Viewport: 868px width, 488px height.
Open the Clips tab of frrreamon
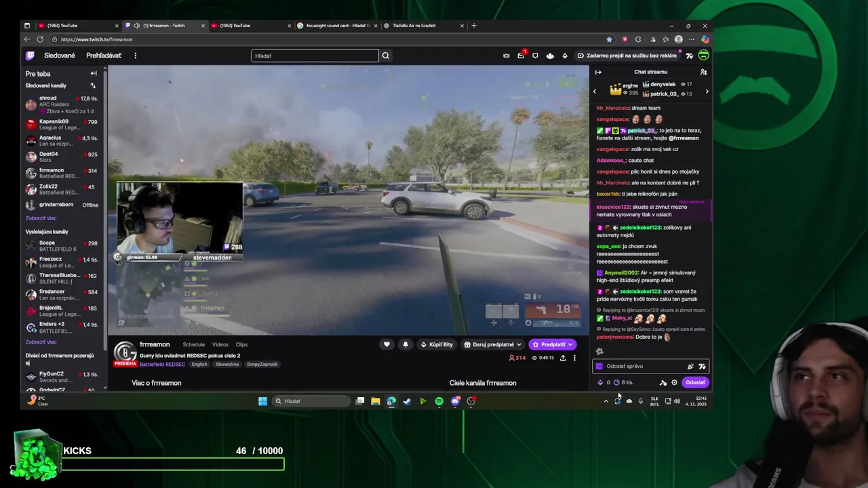(x=241, y=344)
